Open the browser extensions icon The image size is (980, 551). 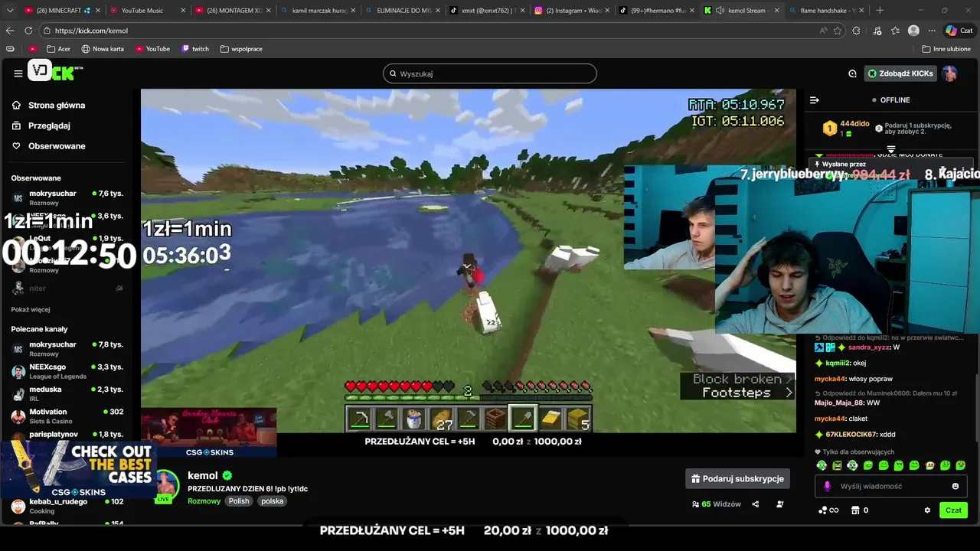(856, 31)
